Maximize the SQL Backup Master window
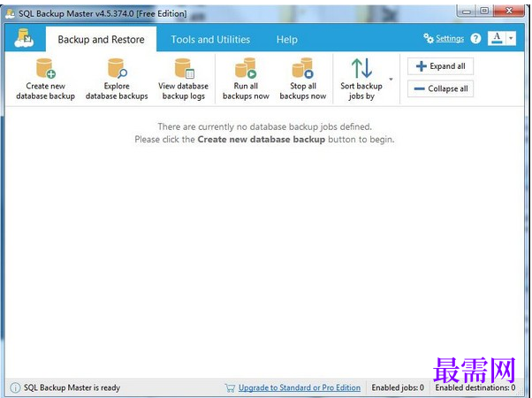 pos(484,11)
